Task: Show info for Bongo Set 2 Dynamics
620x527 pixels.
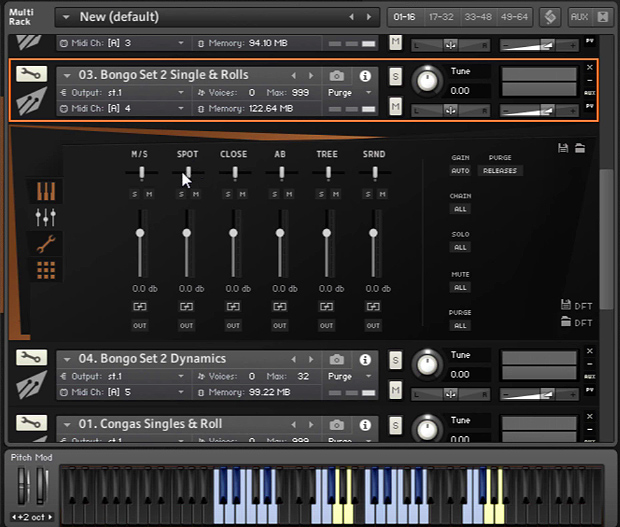Action: click(365, 359)
